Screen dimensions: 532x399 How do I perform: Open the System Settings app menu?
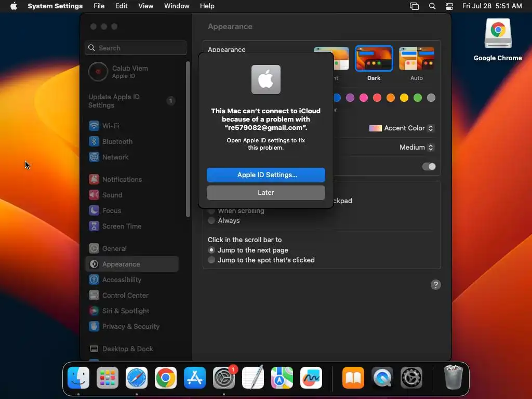(x=55, y=6)
